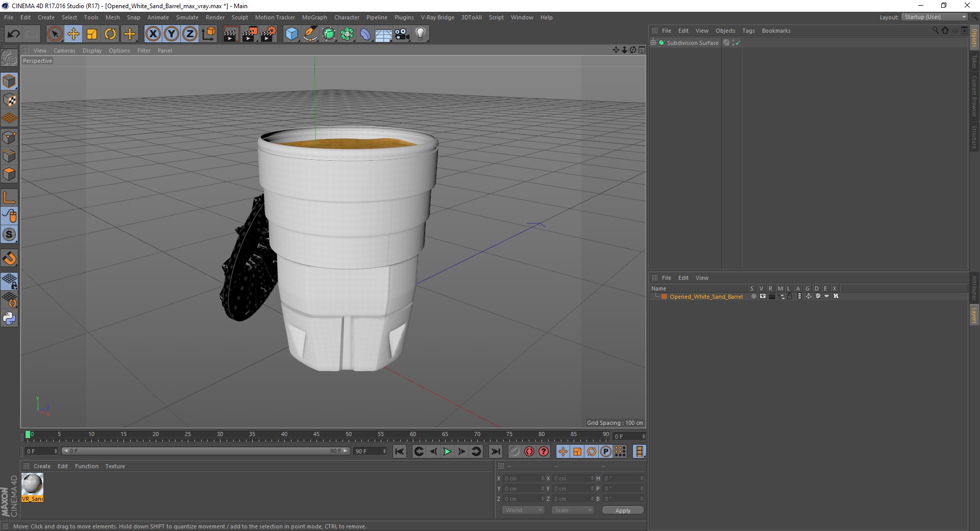The image size is (980, 531).
Task: Open Object Manager Tags menu
Action: [x=748, y=31]
